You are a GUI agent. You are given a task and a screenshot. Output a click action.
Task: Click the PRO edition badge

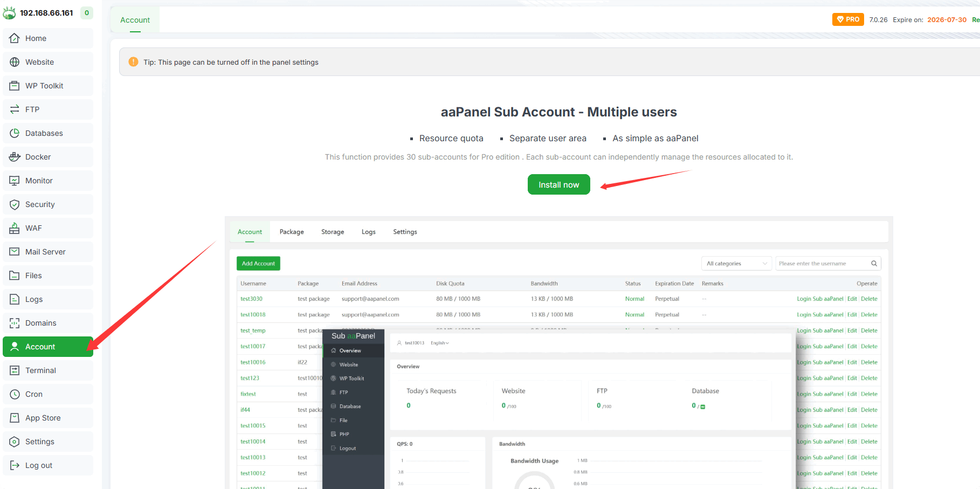click(848, 19)
